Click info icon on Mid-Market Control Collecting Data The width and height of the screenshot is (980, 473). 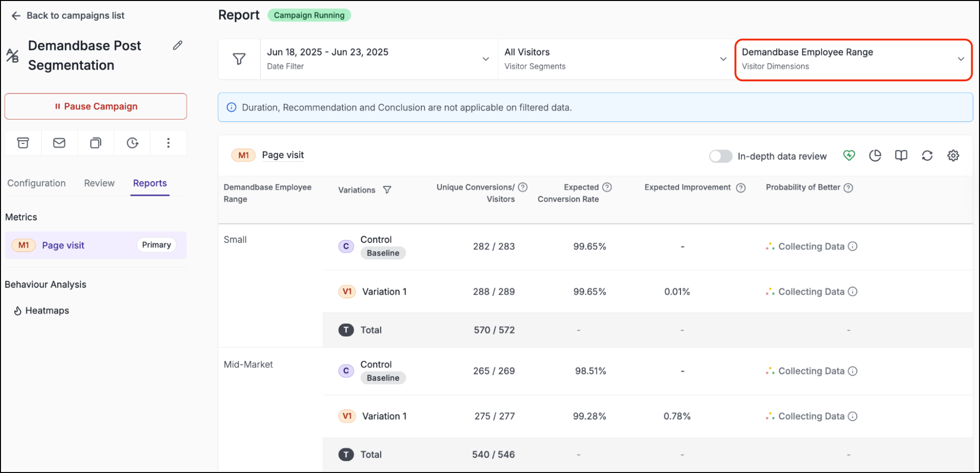tap(853, 371)
